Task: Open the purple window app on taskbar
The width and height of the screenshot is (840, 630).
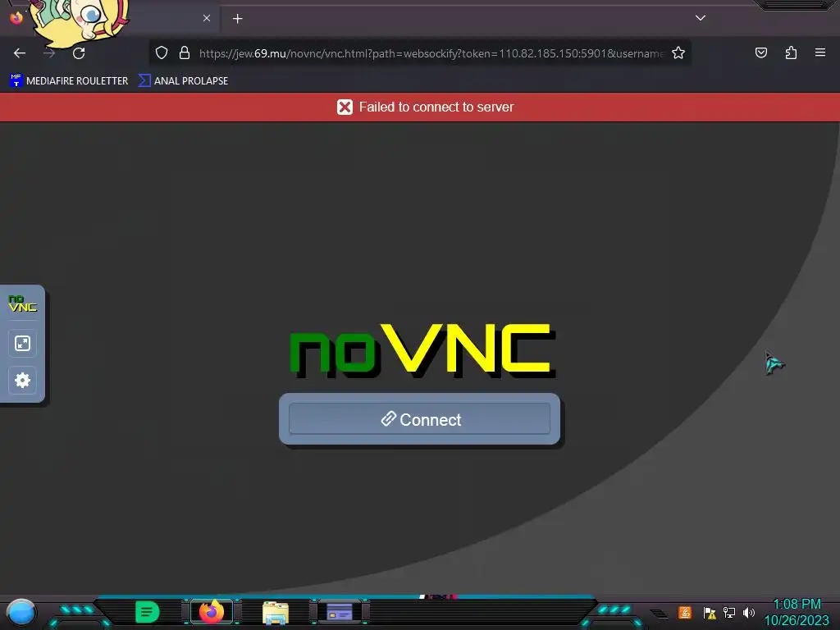Action: point(340,612)
